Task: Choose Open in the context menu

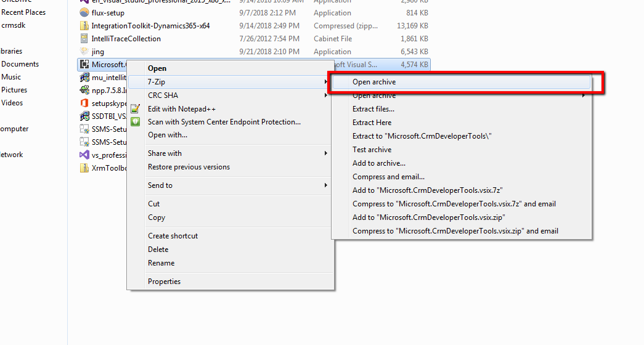Action: [231, 68]
